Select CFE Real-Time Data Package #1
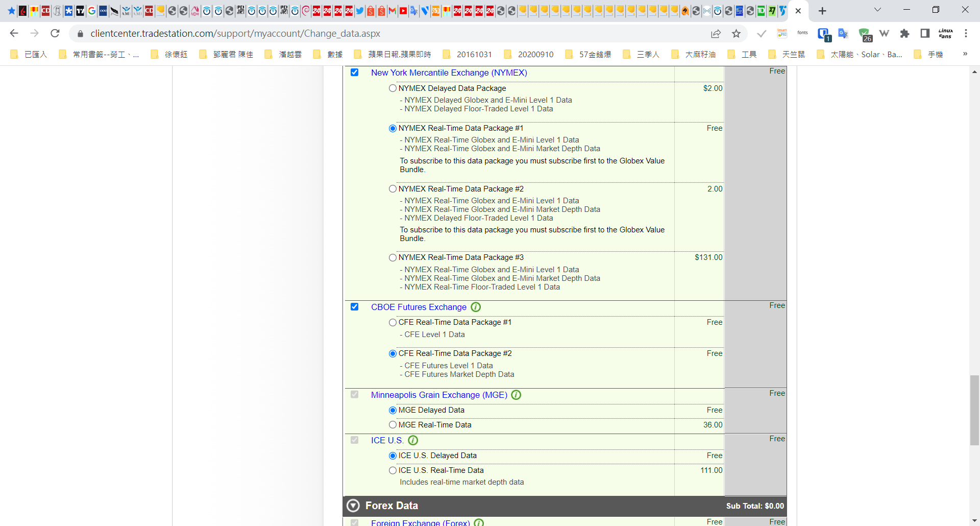This screenshot has height=526, width=980. (393, 322)
